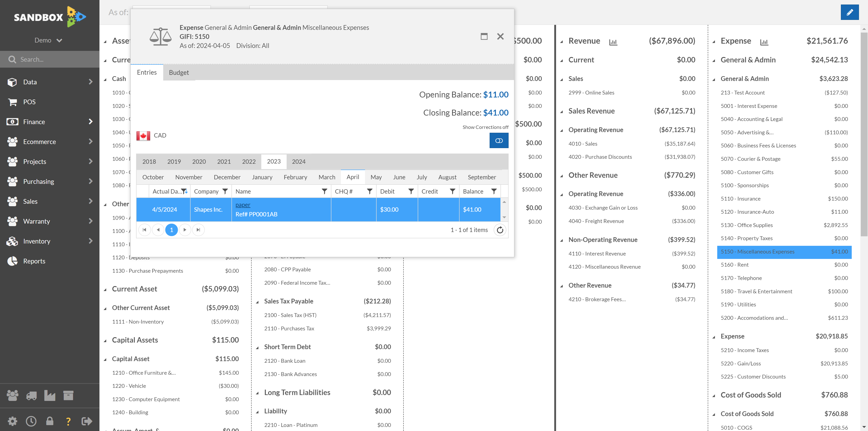
Task: Go to the previous page arrow in pager
Action: (158, 230)
